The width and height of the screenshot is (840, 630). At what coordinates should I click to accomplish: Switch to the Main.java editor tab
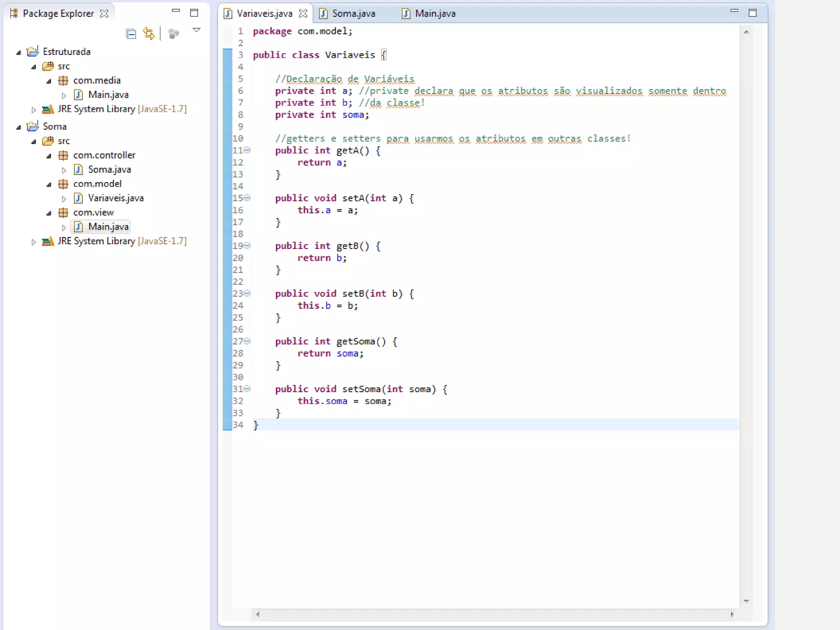coord(435,14)
